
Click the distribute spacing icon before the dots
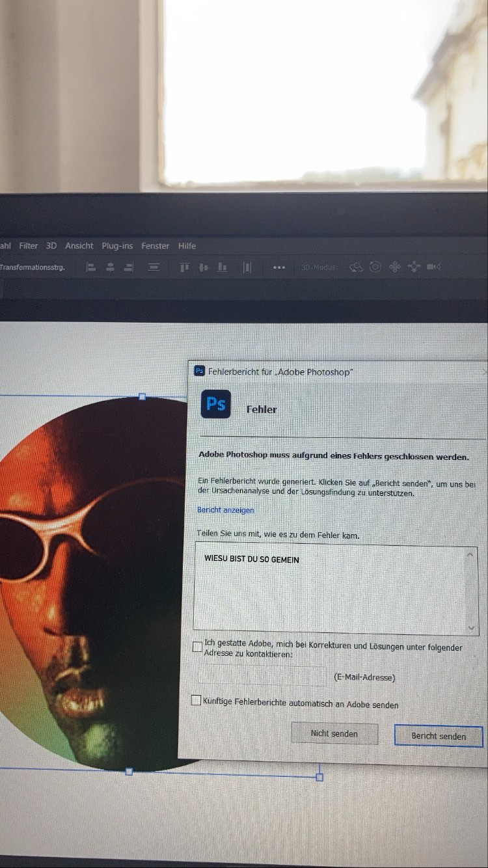[247, 267]
